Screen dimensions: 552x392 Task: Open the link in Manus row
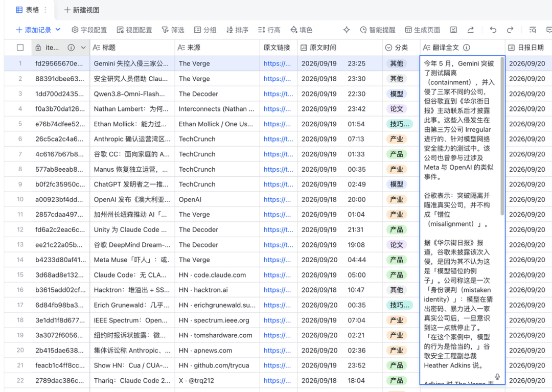[x=278, y=170]
